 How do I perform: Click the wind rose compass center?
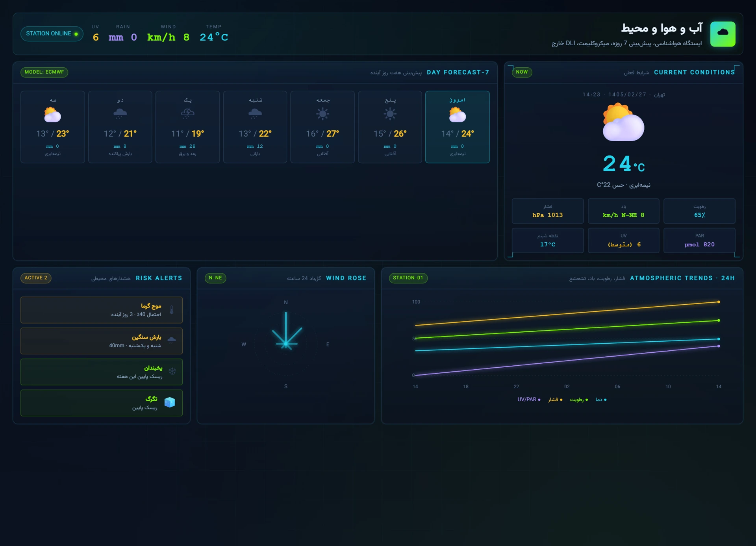pyautogui.click(x=286, y=344)
